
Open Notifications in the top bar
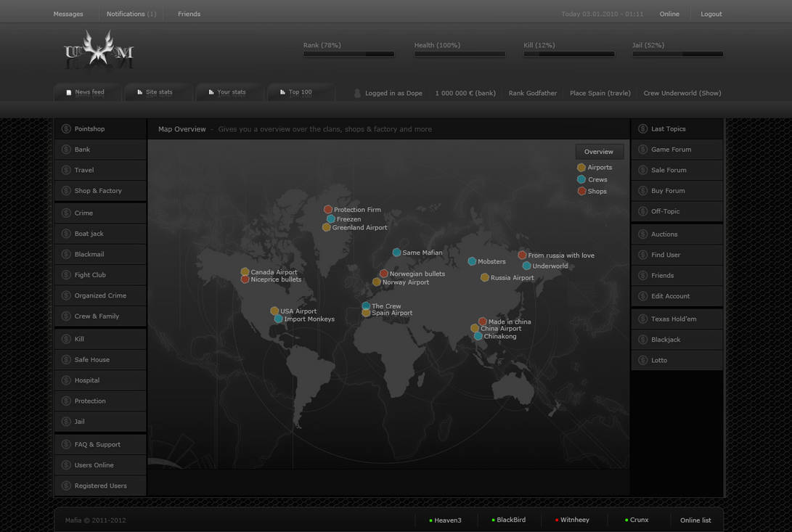coord(131,14)
